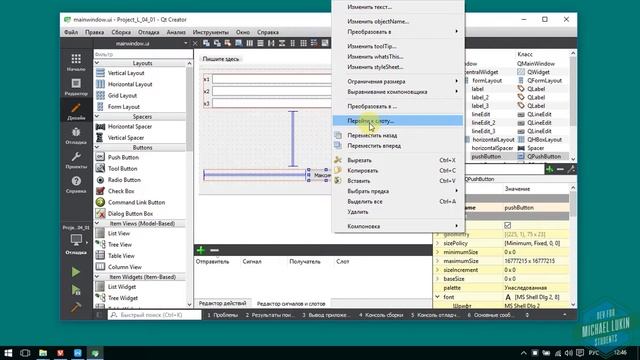Activate Edit Buddies mode in toolbar
The width and height of the screenshot is (640, 360).
click(x=227, y=43)
